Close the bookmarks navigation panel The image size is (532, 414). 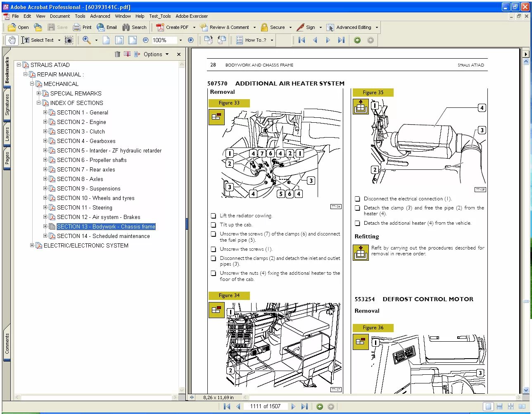(179, 54)
